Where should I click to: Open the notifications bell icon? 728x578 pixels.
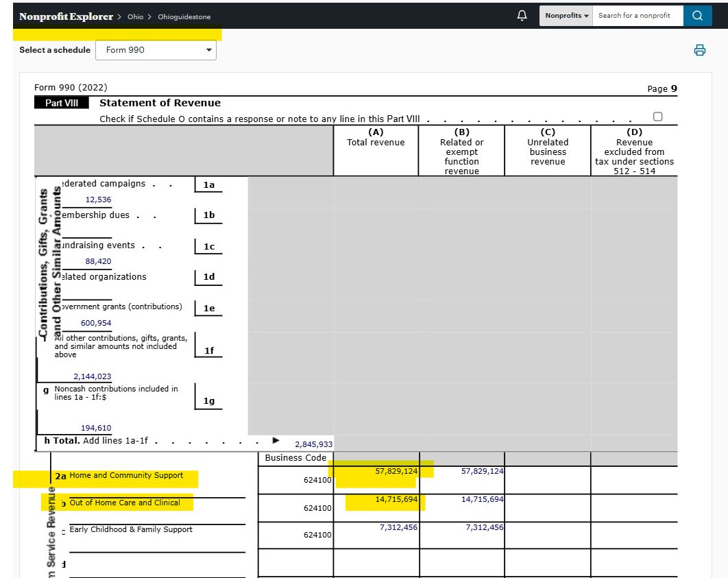pyautogui.click(x=522, y=15)
